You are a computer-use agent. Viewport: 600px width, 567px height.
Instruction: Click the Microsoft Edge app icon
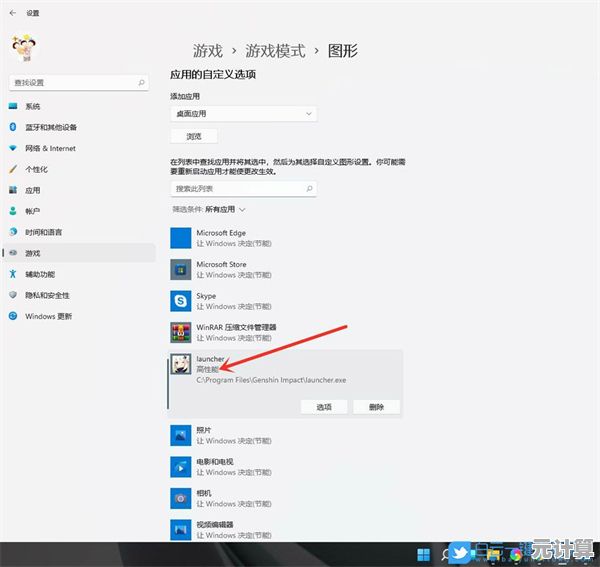coord(181,238)
